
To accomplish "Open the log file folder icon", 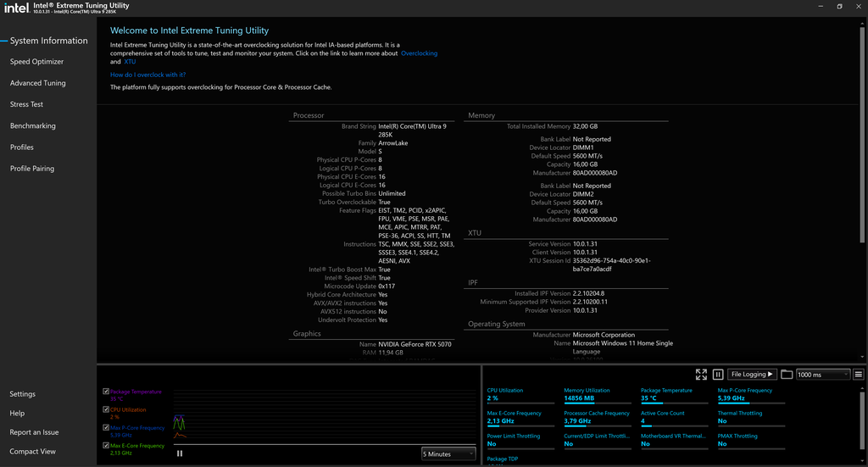I will click(x=787, y=375).
